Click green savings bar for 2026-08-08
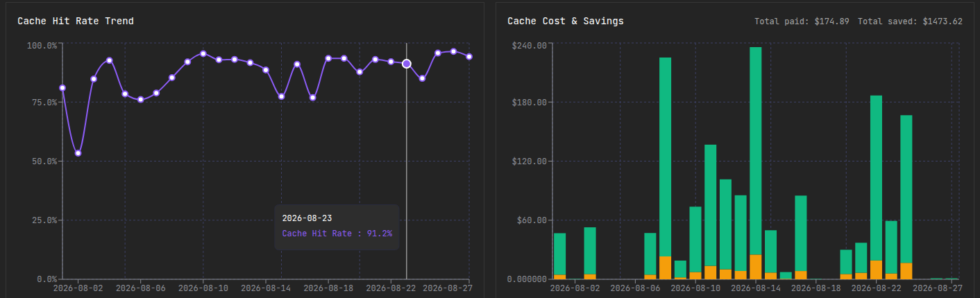The image size is (980, 298). click(665, 157)
